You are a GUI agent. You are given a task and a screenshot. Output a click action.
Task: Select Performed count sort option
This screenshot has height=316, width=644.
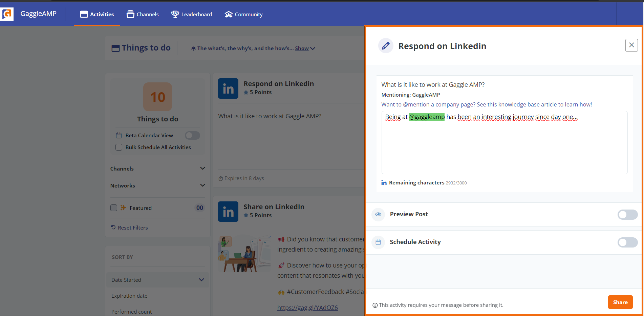click(x=131, y=312)
